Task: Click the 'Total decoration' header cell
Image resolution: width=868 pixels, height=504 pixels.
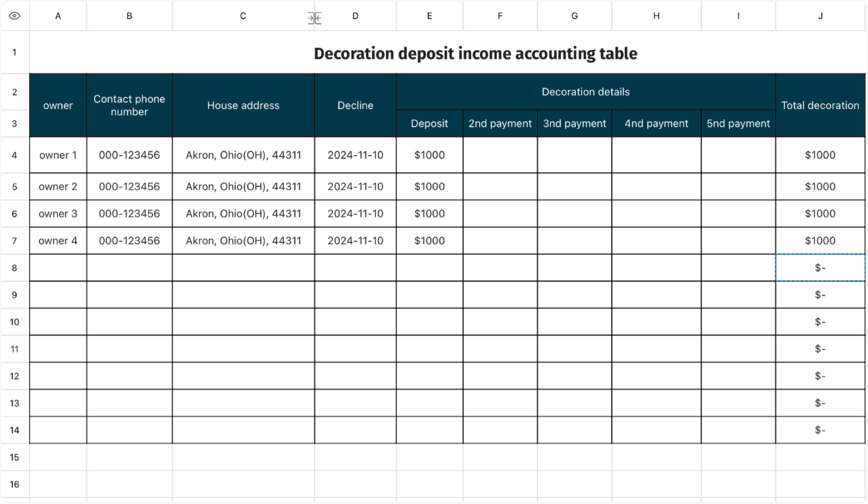Action: (x=820, y=105)
